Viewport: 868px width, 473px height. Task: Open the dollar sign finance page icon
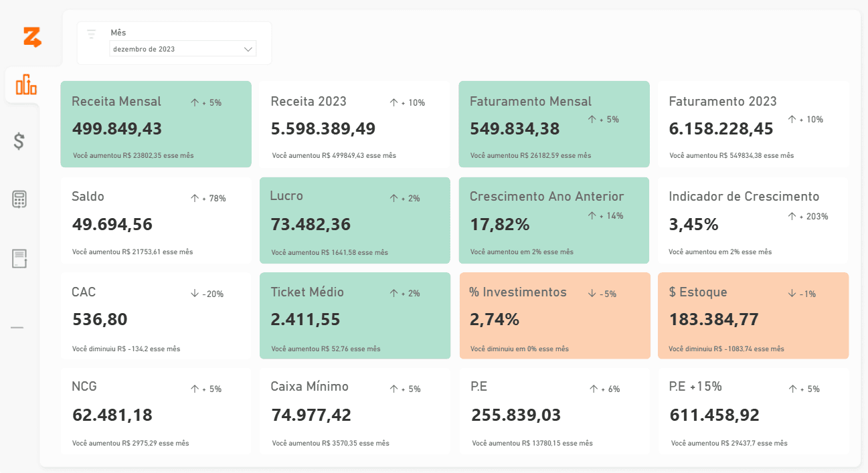click(x=19, y=141)
